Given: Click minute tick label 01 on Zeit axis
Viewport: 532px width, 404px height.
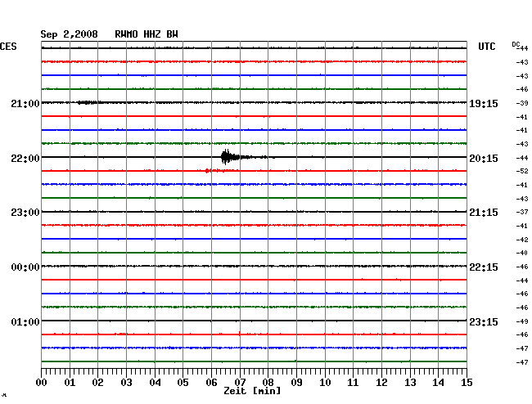Looking at the screenshot, I should [70, 383].
